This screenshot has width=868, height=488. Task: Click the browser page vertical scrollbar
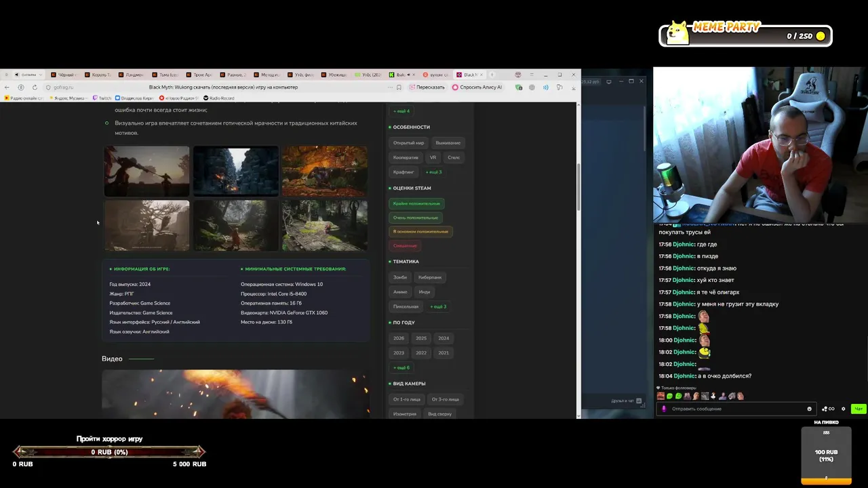(x=578, y=186)
